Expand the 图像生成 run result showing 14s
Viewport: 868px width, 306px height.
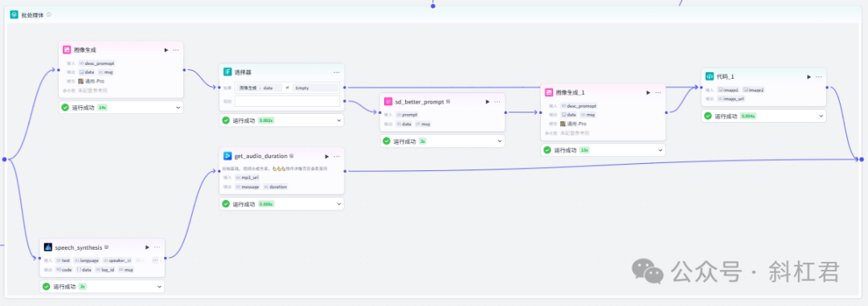pos(178,108)
